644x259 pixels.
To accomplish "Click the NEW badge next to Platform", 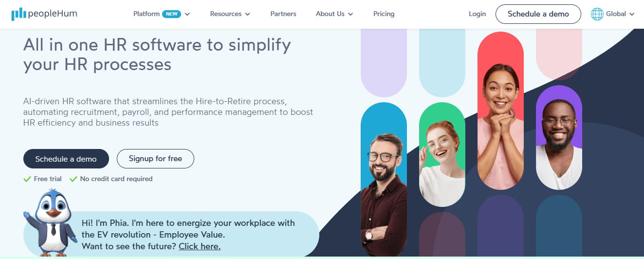I will [x=171, y=14].
